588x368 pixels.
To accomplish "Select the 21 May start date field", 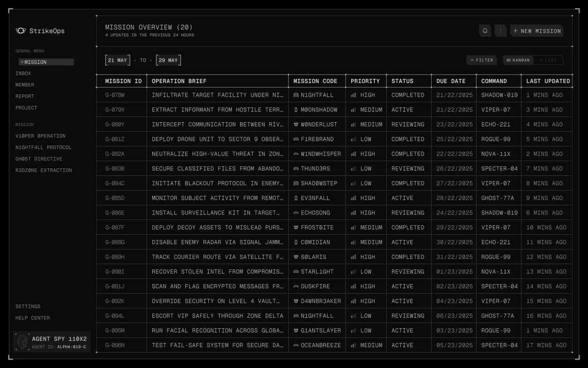I will tap(118, 60).
